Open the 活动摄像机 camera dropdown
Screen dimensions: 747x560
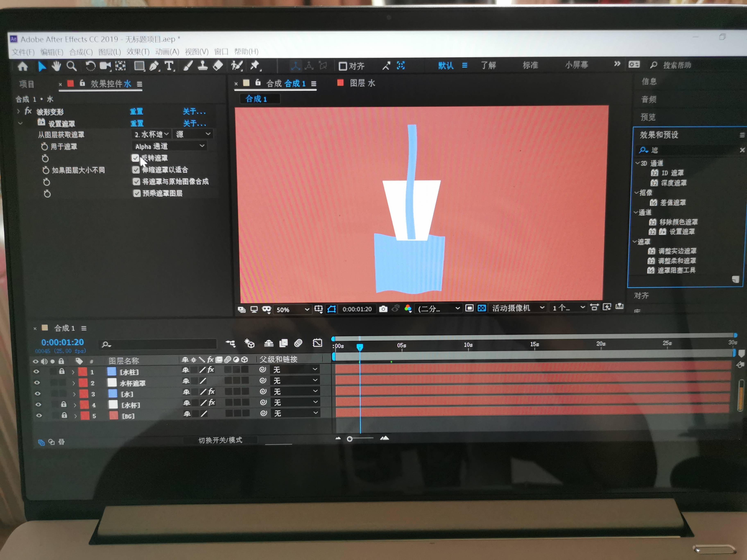pos(518,308)
